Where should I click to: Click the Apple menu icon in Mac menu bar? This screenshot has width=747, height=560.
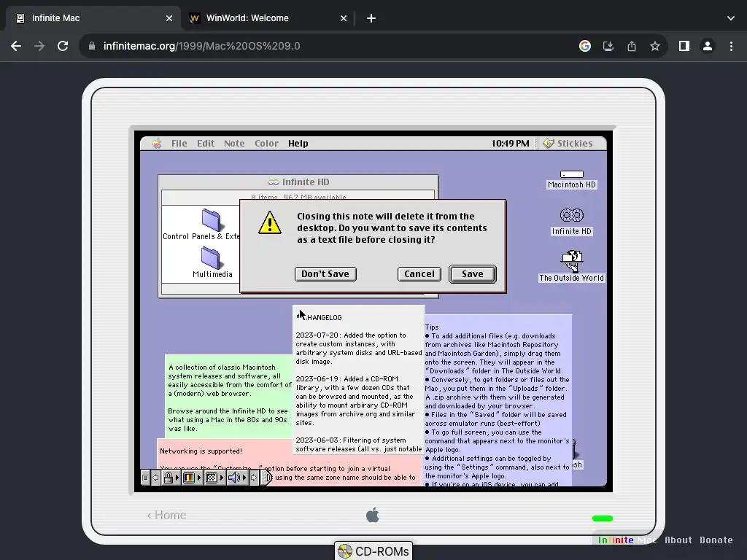[x=157, y=144]
